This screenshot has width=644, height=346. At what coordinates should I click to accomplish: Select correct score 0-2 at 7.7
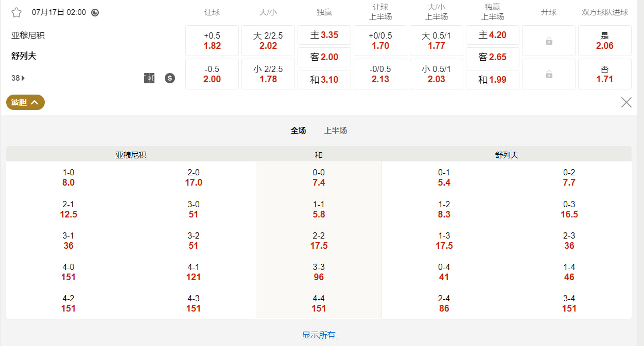pos(569,177)
